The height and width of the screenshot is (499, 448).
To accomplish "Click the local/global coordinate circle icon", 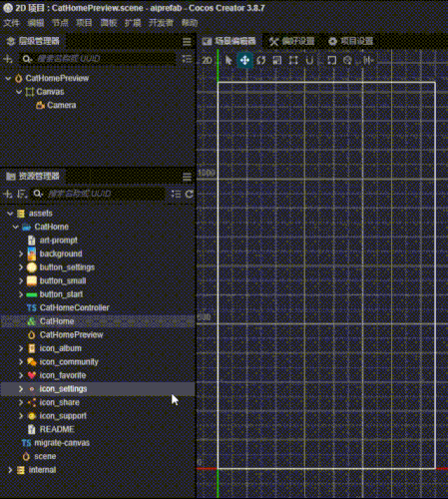I will coord(347,60).
